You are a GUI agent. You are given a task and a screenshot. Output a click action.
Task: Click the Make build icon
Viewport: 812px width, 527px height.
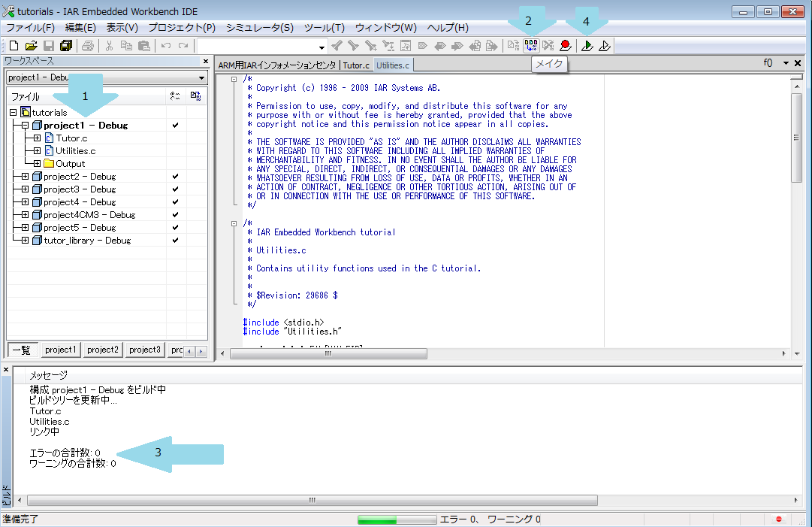(531, 46)
